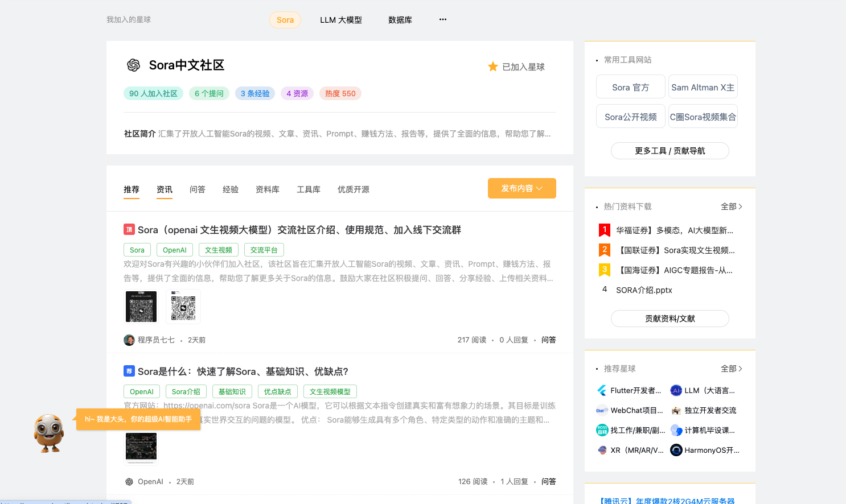Click the 程序员七七 author avatar
The width and height of the screenshot is (846, 504).
point(129,340)
